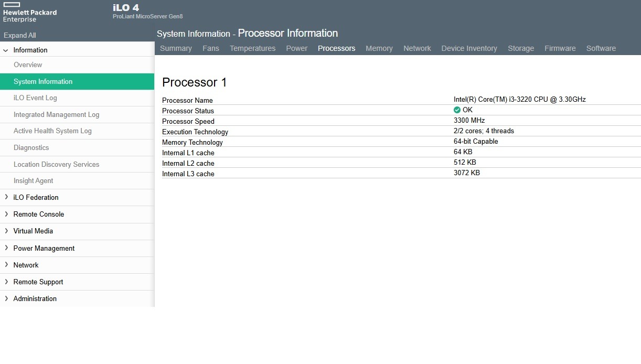Expand the iLO Federation section
Image resolution: width=641 pixels, height=364 pixels.
click(x=6, y=197)
